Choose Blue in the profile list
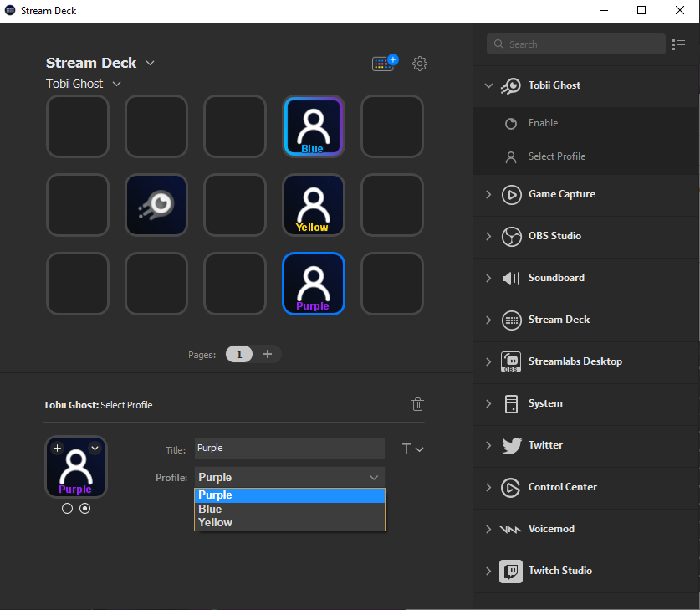Screen dimensions: 700x610 point(289,509)
